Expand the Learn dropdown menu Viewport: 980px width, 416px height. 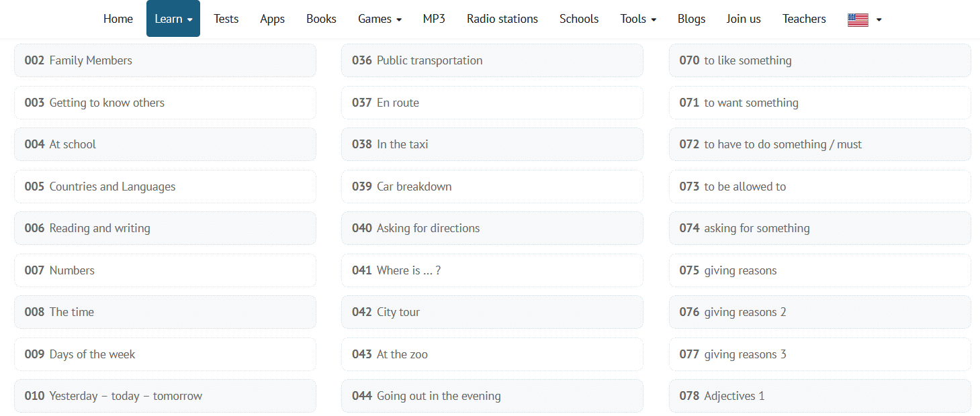[173, 19]
